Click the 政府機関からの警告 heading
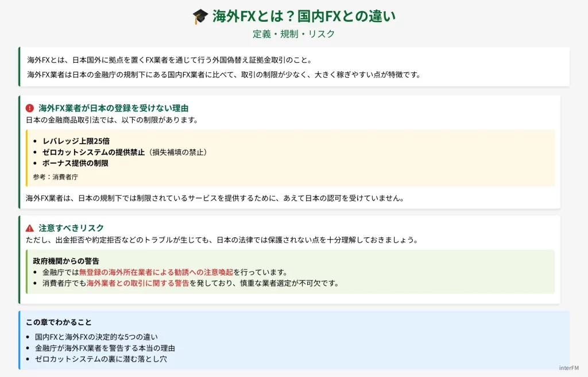Image resolution: width=588 pixels, height=377 pixels. (x=66, y=261)
